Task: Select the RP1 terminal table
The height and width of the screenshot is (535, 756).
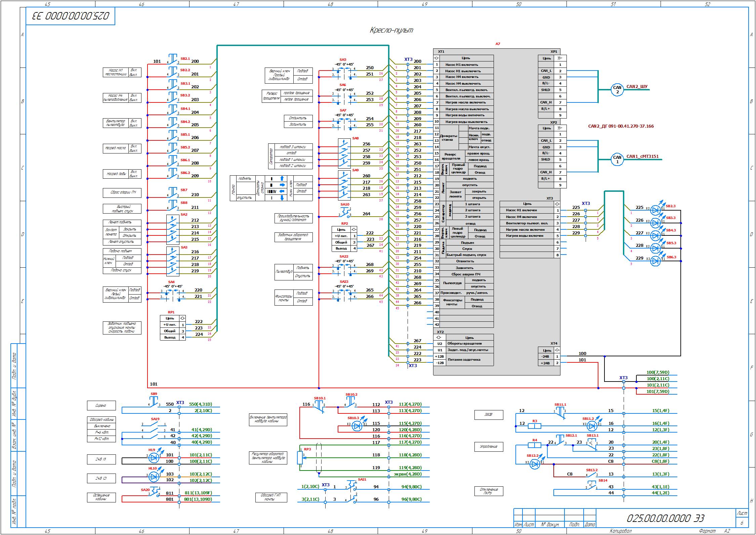Action: point(173,328)
